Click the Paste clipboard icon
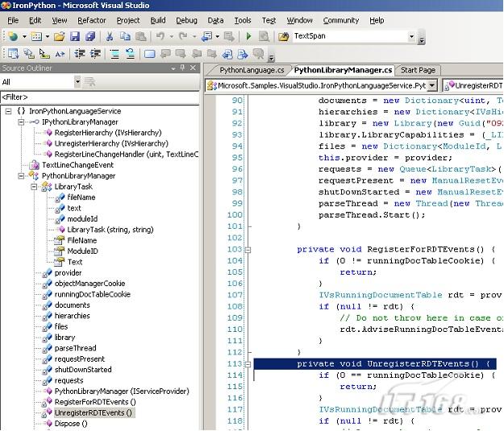Image resolution: width=504 pixels, height=431 pixels. [x=140, y=36]
